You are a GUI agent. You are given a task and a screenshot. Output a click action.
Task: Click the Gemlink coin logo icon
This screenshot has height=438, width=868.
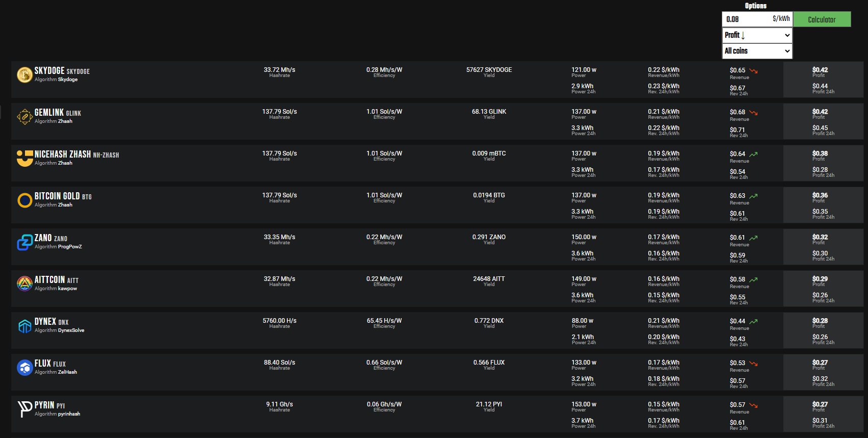click(x=24, y=117)
